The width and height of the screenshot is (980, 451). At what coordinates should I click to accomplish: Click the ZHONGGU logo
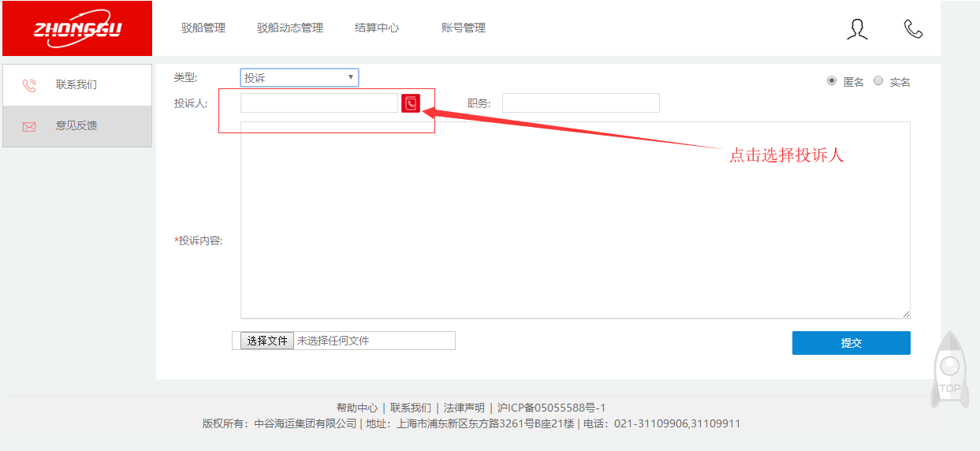[77, 28]
